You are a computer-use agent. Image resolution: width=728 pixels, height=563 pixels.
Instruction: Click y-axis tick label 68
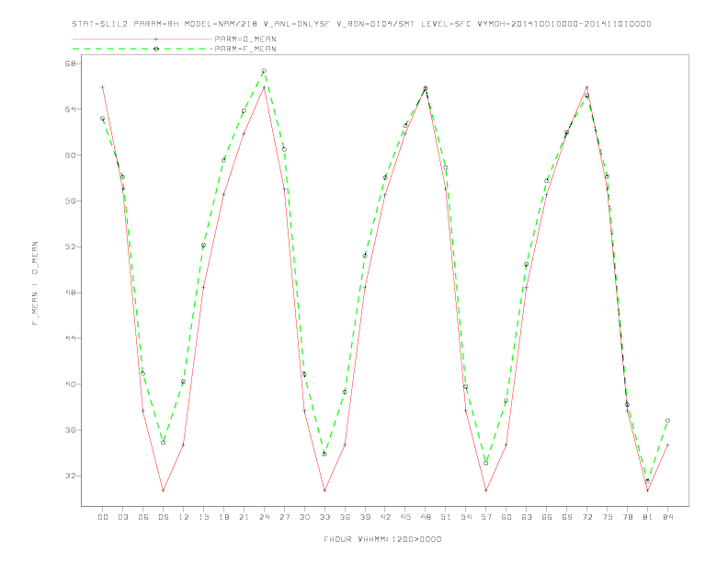(x=70, y=63)
